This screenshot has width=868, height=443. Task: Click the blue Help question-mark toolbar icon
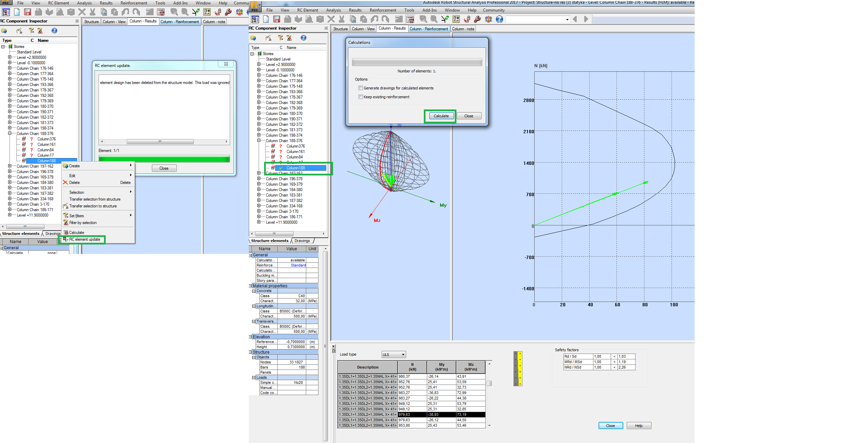pyautogui.click(x=499, y=19)
